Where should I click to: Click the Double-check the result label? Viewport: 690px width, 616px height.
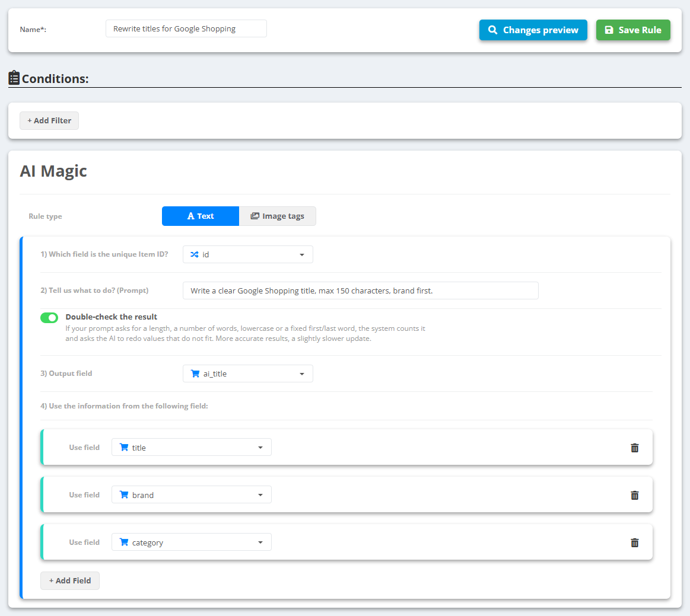coord(112,317)
